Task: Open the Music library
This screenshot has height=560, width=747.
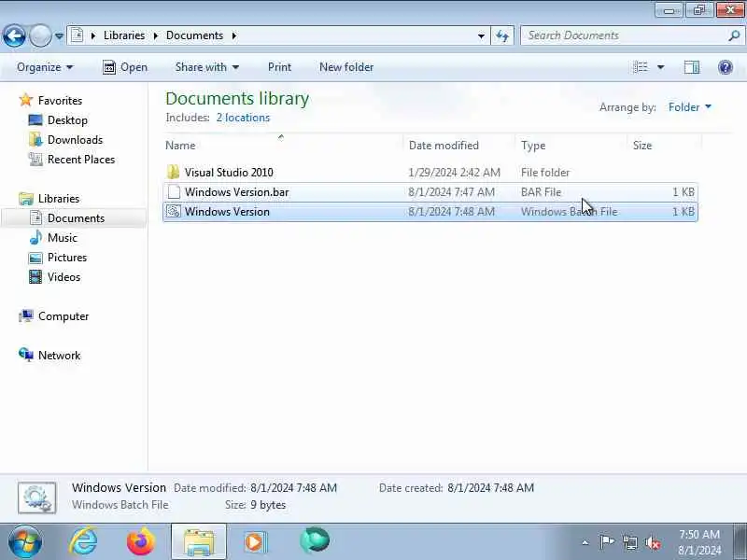Action: click(x=62, y=238)
